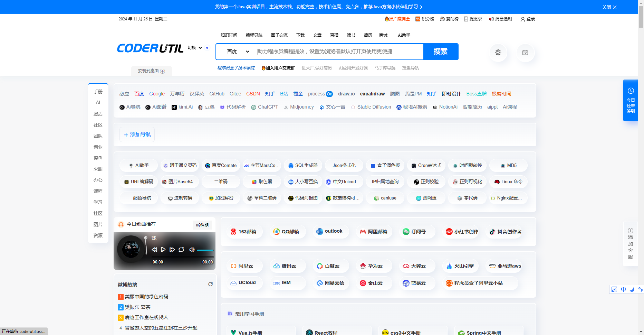Image resolution: width=644 pixels, height=335 pixels.
Task: Open 消息通知 link
Action: tap(500, 19)
